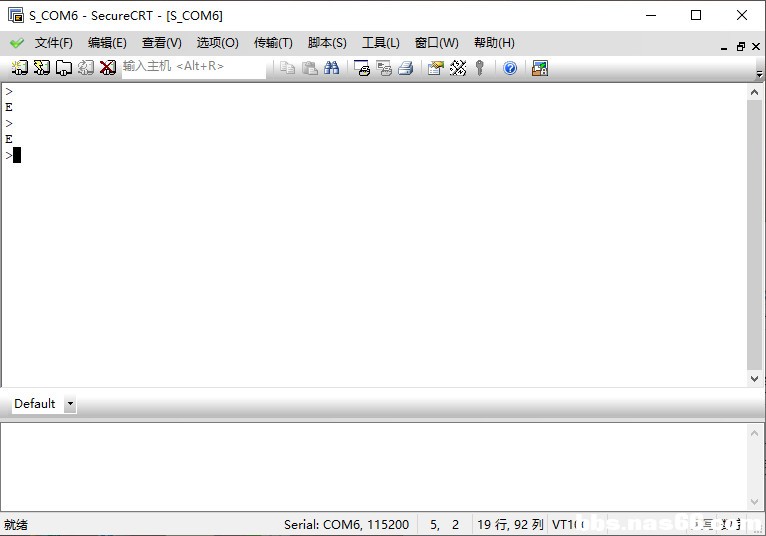Click the Quick Connect lightning icon
Viewport: 766px width, 536px height.
pyautogui.click(x=41, y=68)
